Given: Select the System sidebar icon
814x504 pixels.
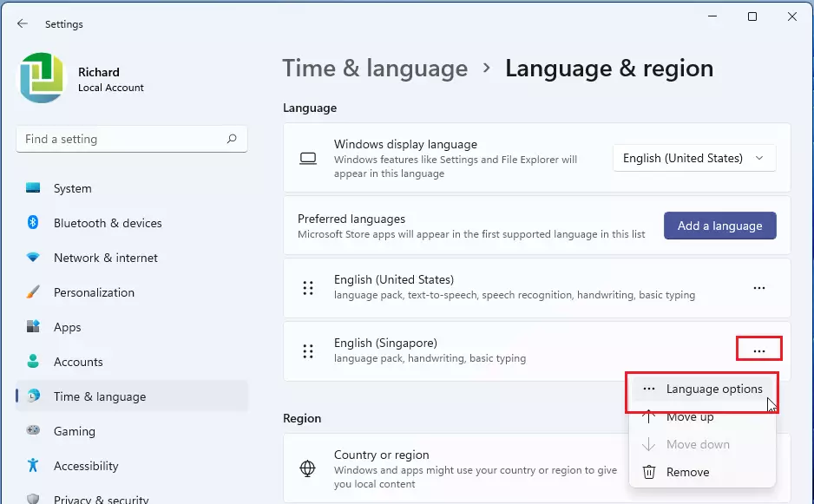Looking at the screenshot, I should point(35,188).
